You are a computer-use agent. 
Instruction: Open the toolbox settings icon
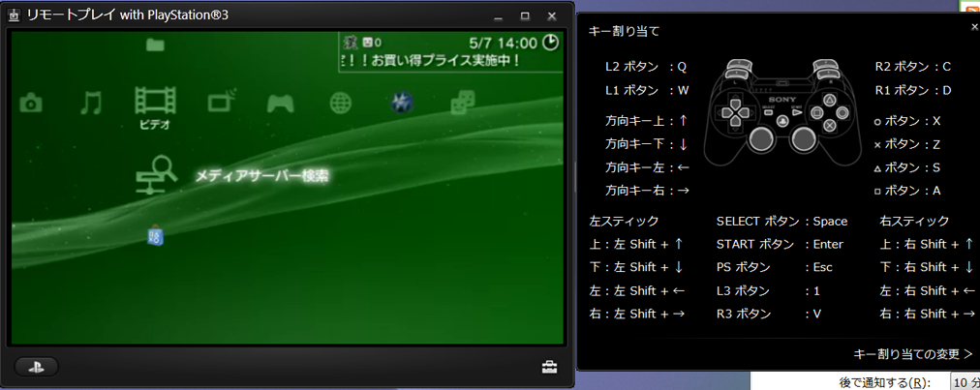(549, 368)
